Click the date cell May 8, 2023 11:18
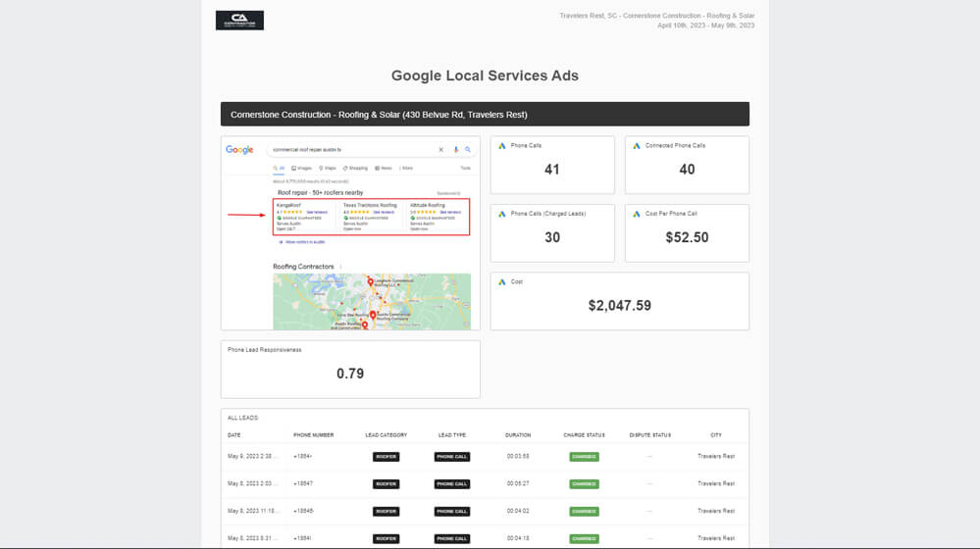 (x=253, y=512)
